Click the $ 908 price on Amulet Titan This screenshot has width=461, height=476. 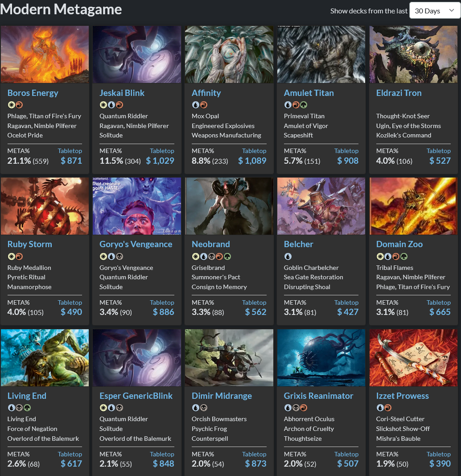click(348, 161)
